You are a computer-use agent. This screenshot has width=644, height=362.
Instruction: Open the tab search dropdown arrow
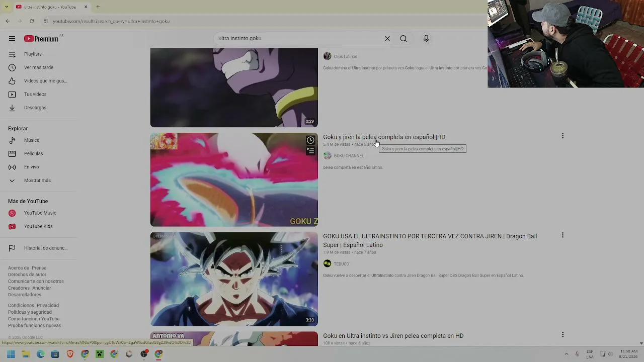tap(7, 7)
